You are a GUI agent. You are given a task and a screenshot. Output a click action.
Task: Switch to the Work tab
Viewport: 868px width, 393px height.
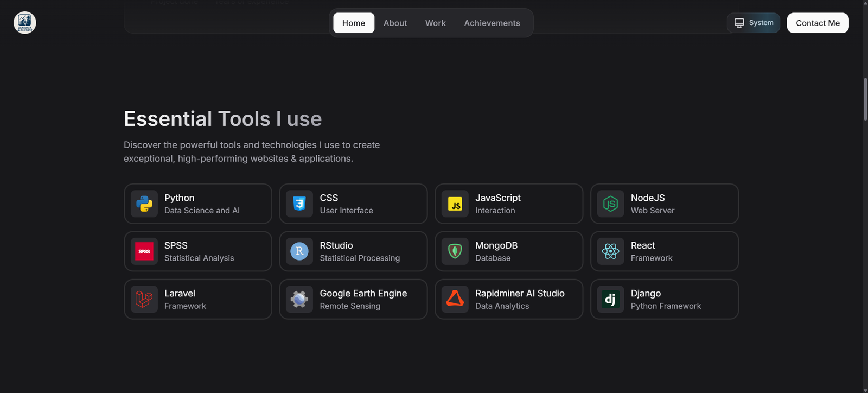click(x=435, y=23)
